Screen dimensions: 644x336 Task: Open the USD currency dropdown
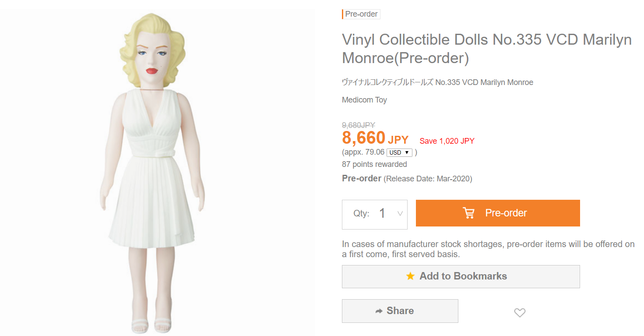click(x=400, y=152)
